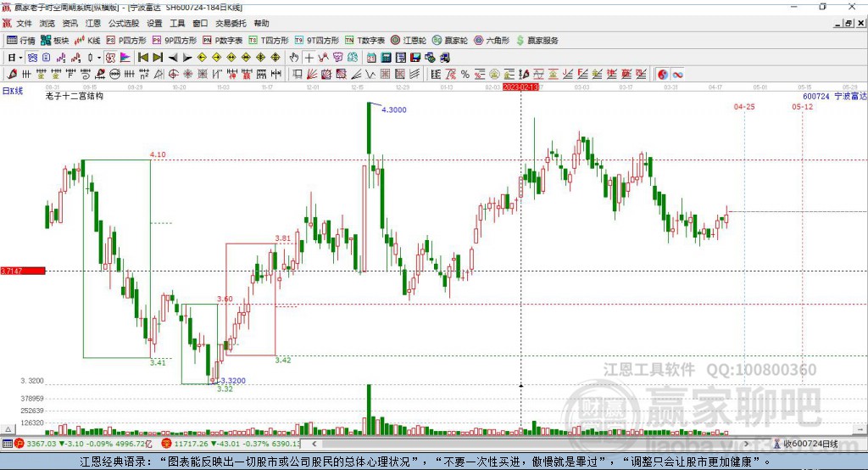
Task: Open the 板块 sector view
Action: pos(54,41)
